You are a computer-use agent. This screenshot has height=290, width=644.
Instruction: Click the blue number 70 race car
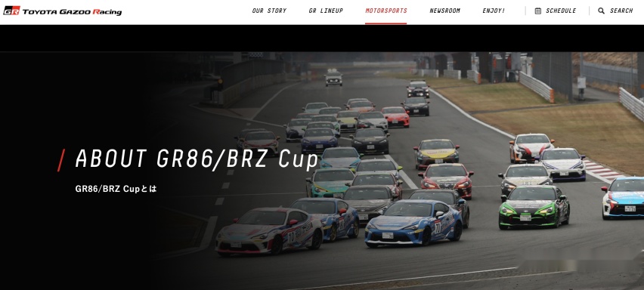[x=413, y=224]
